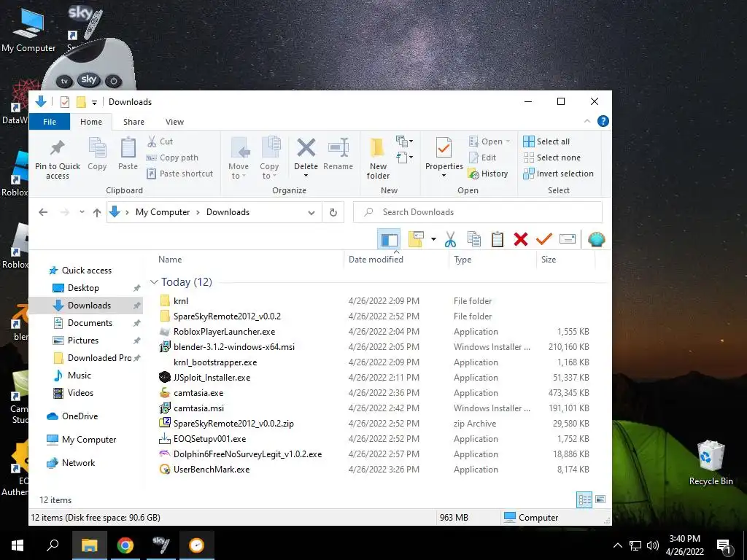Collapse the ribbon with chevron
This screenshot has height=560, width=747.
click(x=587, y=122)
